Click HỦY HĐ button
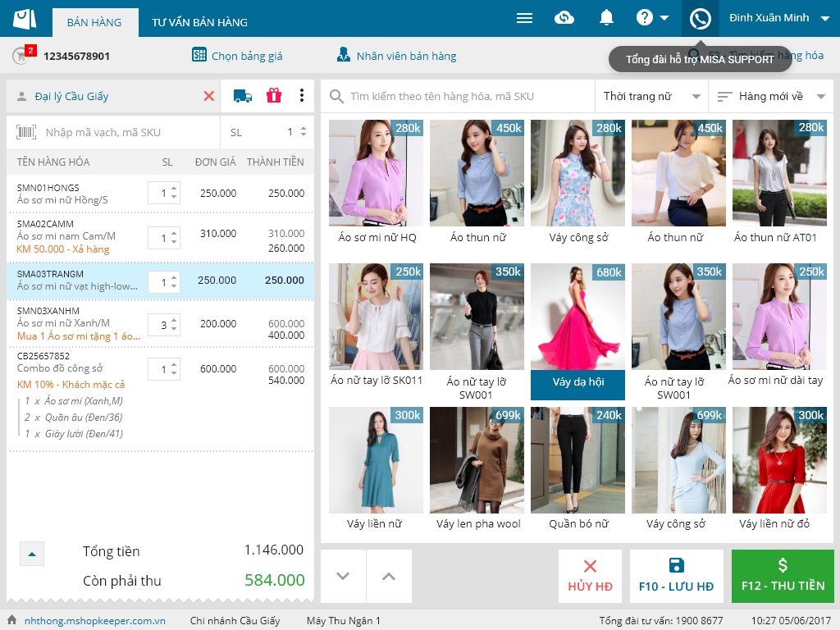The width and height of the screenshot is (840, 630). coord(590,577)
